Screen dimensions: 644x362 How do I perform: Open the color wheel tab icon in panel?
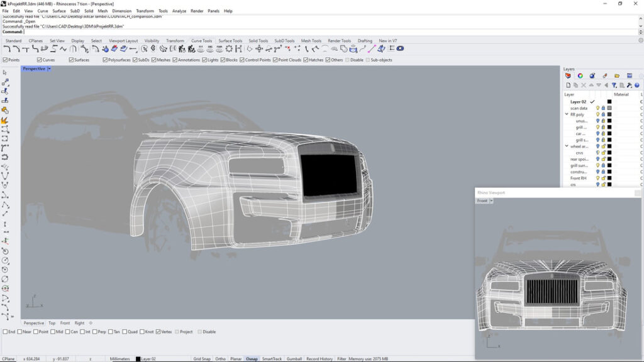click(580, 75)
